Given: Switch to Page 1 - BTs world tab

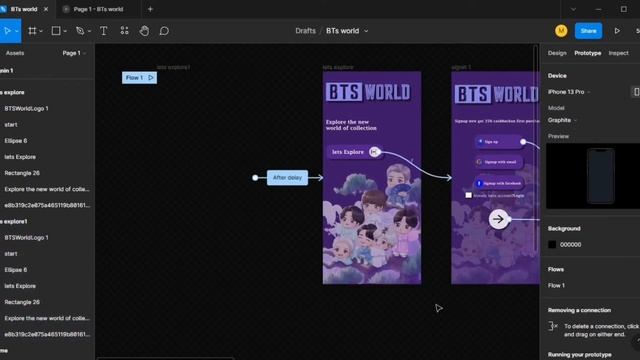Looking at the screenshot, I should [x=98, y=9].
